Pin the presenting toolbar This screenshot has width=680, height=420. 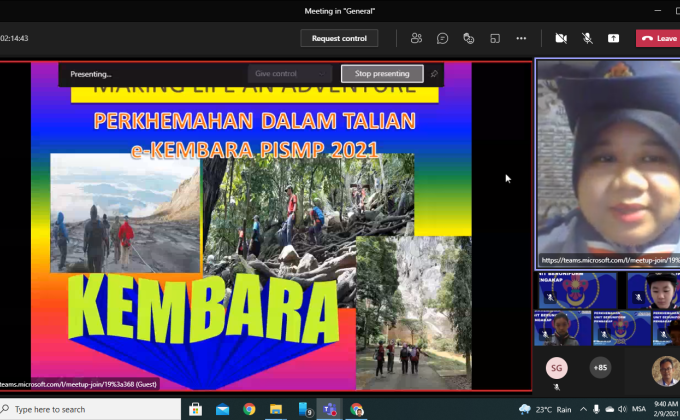434,73
